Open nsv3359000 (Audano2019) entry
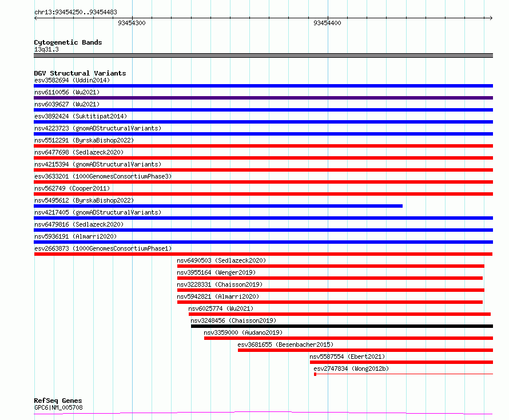This screenshot has height=420, width=509. [243, 332]
